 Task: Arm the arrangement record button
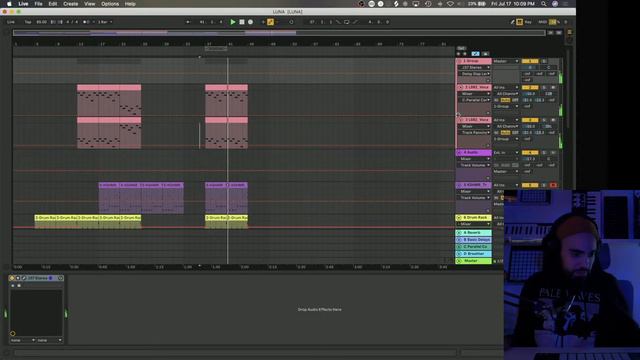click(251, 22)
